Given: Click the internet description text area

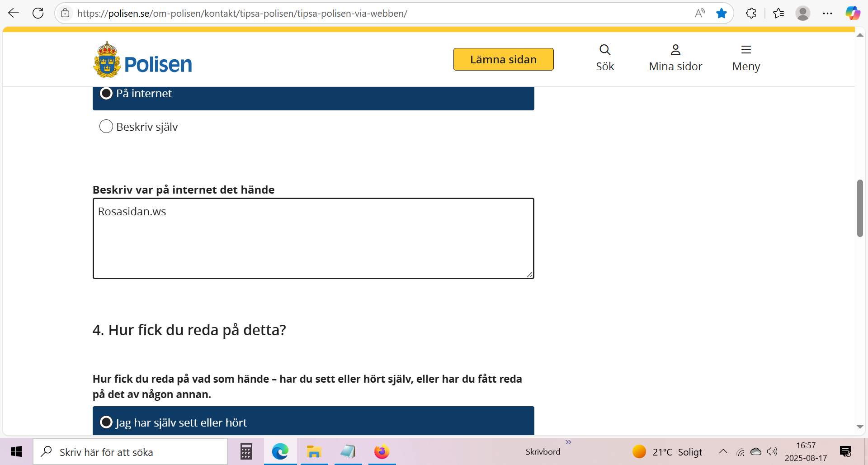Looking at the screenshot, I should [313, 238].
